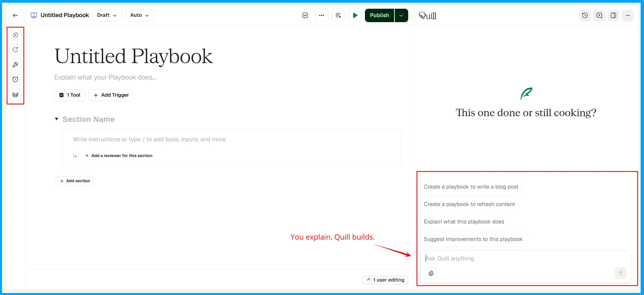Image resolution: width=644 pixels, height=295 pixels.
Task: Open the alarm clock schedule icon
Action: click(x=15, y=80)
